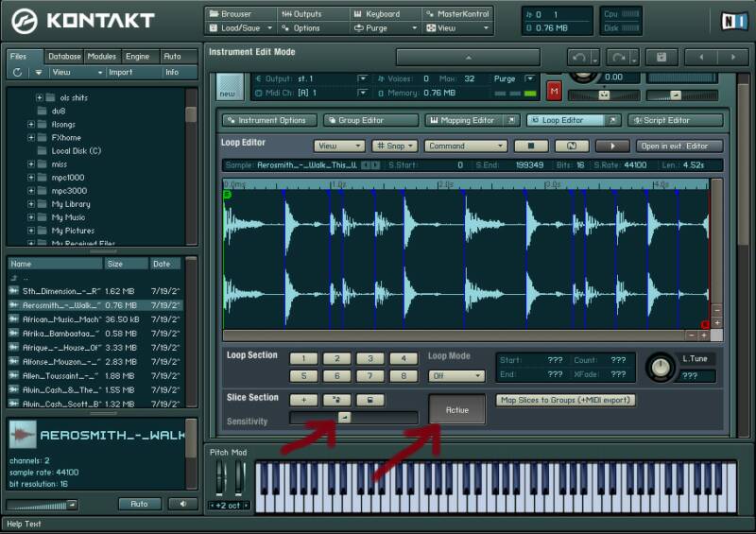Toggle Loop Section 5
756x534 pixels.
tap(303, 376)
